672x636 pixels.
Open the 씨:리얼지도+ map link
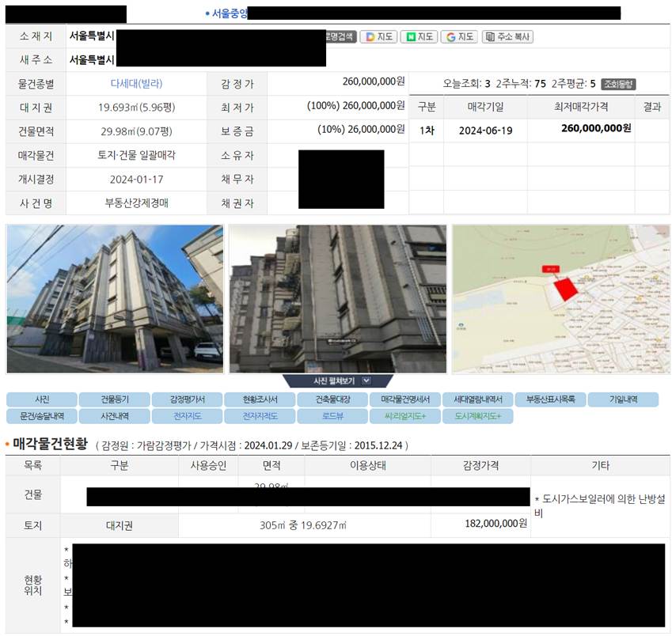tap(404, 416)
